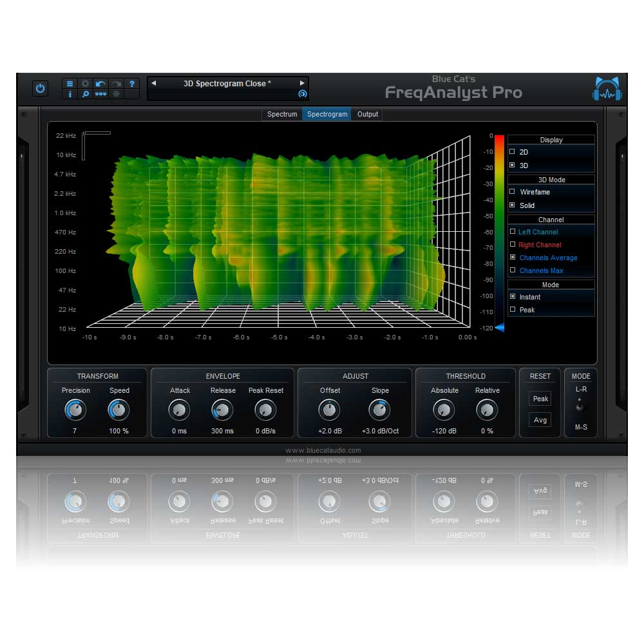Screen dimensions: 644x644
Task: Click the dimmed dots icon in toolbar
Action: (116, 94)
